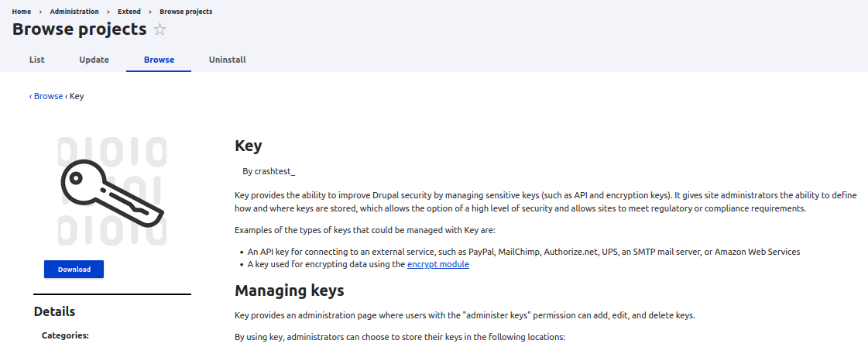868x347 pixels.
Task: Go back via the ‹ Browse link
Action: coord(46,96)
